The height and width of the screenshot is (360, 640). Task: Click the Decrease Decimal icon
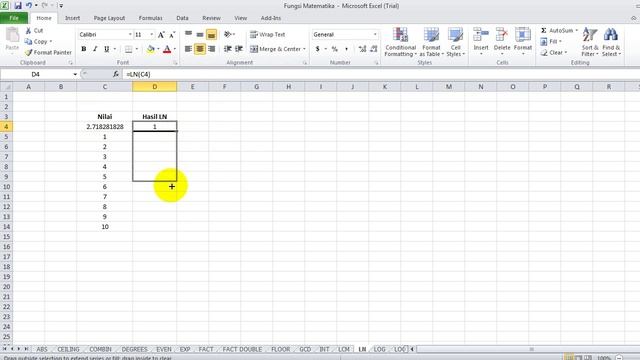(373, 49)
